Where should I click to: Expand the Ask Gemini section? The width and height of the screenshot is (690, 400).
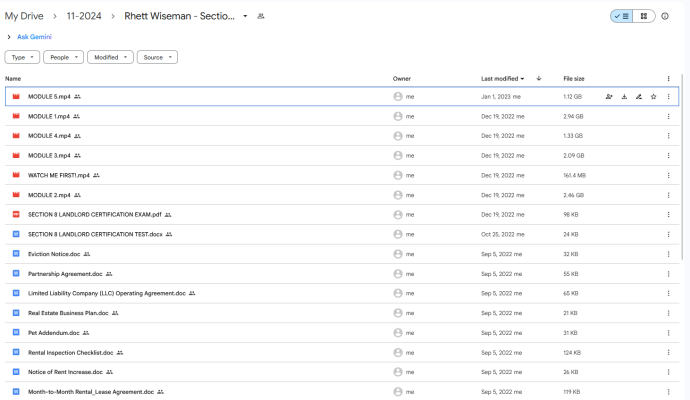point(9,37)
